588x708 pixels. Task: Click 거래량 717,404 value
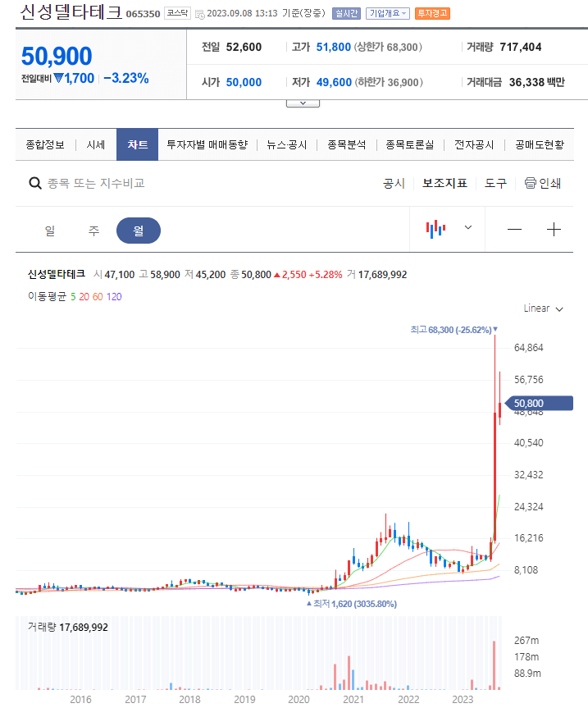(520, 47)
